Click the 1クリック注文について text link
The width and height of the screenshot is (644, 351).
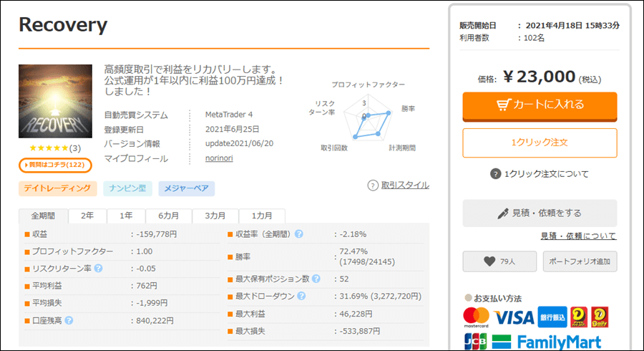[547, 174]
